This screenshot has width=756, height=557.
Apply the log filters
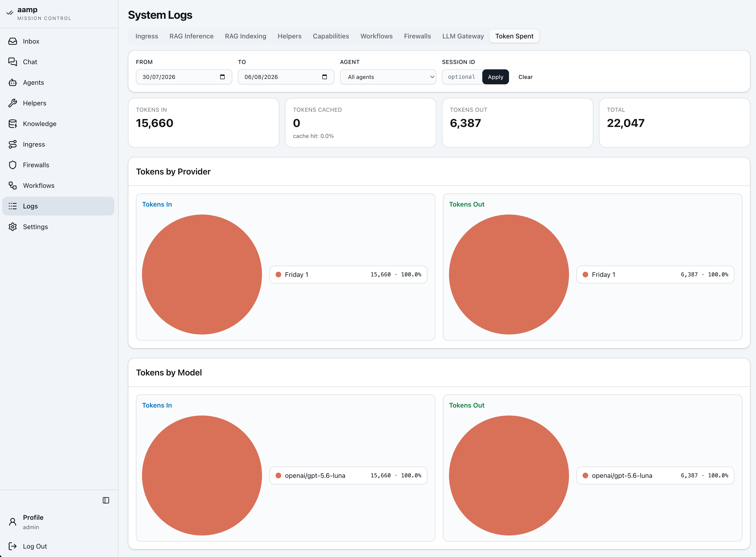point(495,77)
